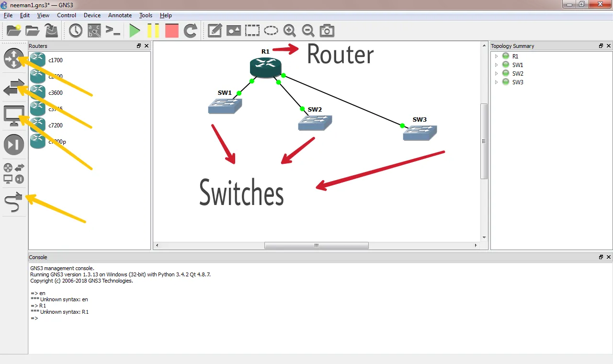This screenshot has width=613, height=364.
Task: Open the Annotate menu
Action: pyautogui.click(x=120, y=15)
